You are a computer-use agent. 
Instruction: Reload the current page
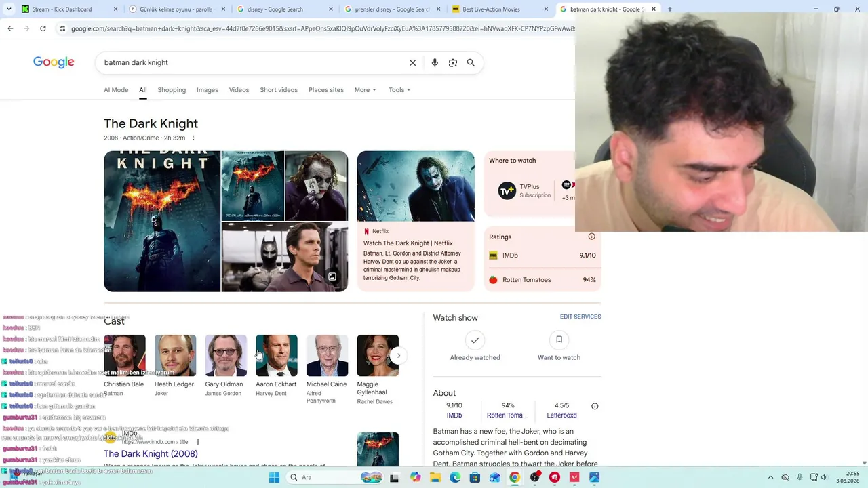[x=43, y=28]
